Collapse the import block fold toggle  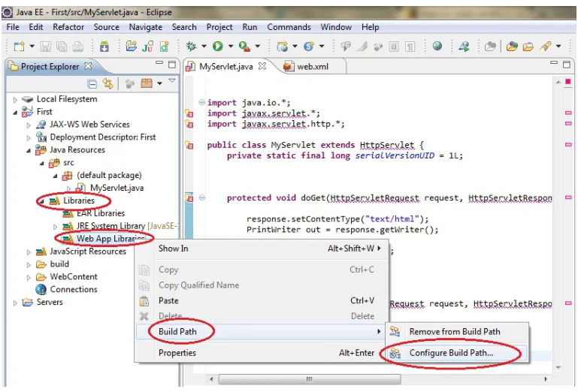click(x=201, y=103)
